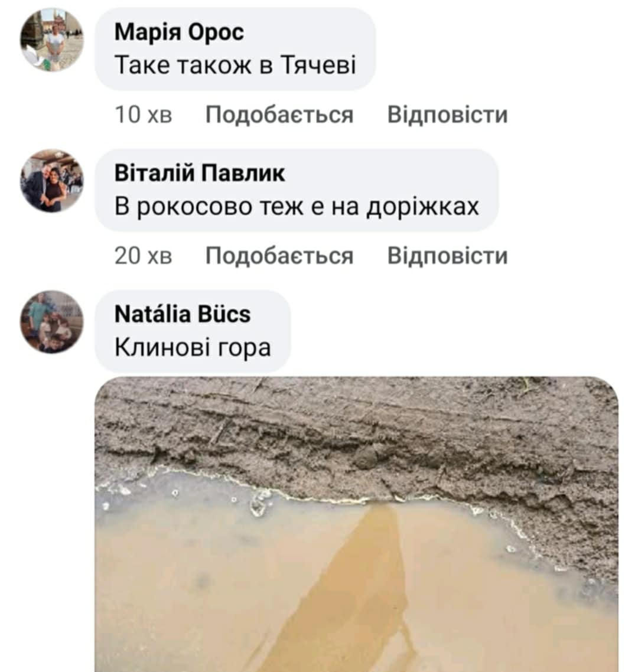Open Віталій Павлик profile avatar

pos(52,181)
